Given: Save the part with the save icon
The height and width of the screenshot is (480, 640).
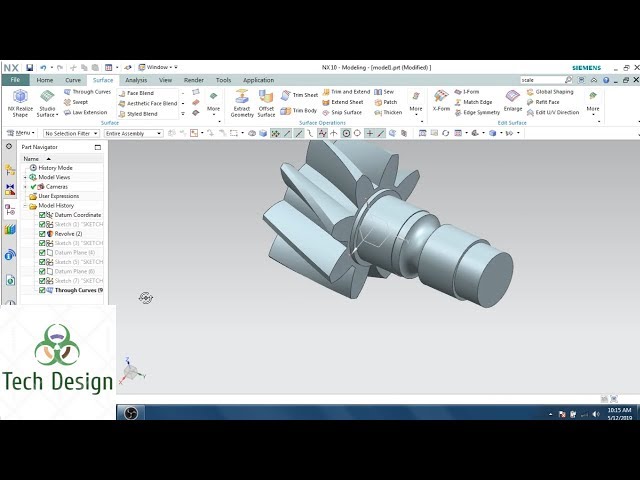Looking at the screenshot, I should [x=29, y=68].
